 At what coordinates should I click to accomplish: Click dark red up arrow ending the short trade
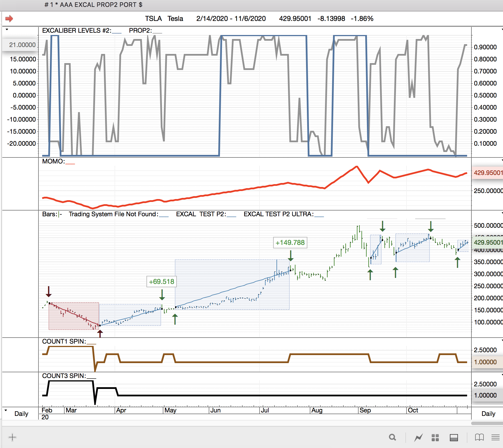[x=100, y=334]
